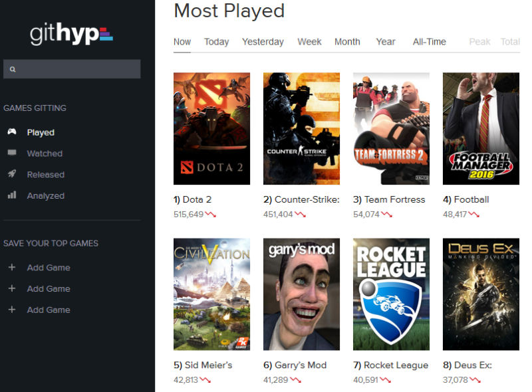Click the downtrend arrow under Team Fortress
This screenshot has width=532, height=392.
[386, 215]
